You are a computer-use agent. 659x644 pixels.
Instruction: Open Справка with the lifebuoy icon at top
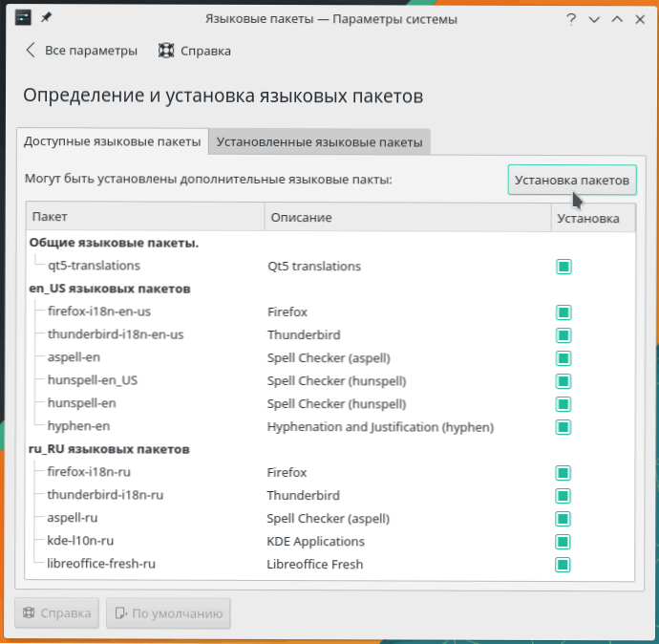click(x=195, y=51)
